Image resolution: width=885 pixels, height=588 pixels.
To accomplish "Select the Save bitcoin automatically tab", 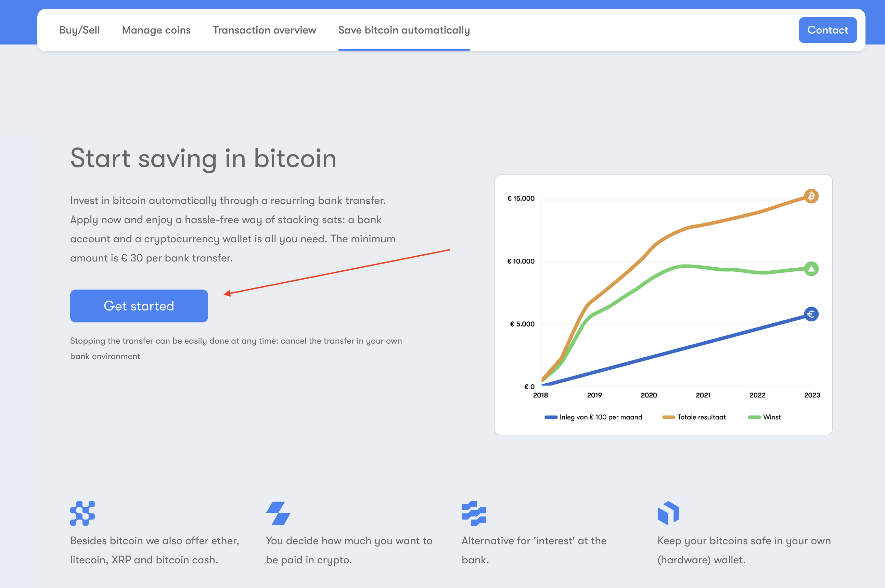I will [x=404, y=30].
